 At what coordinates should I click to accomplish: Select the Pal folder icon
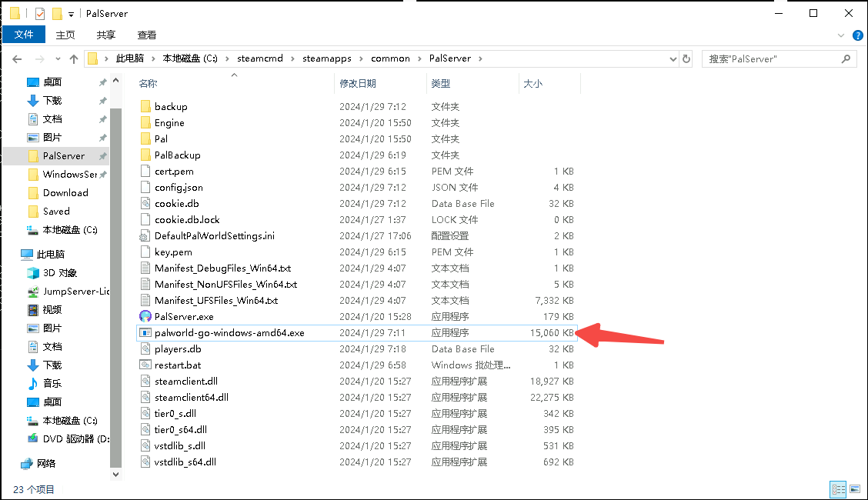(x=145, y=138)
